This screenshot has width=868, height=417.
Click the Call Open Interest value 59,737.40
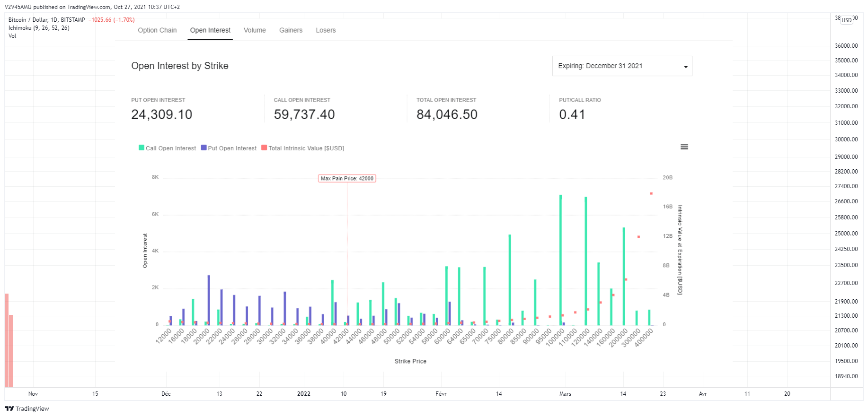[x=304, y=114]
